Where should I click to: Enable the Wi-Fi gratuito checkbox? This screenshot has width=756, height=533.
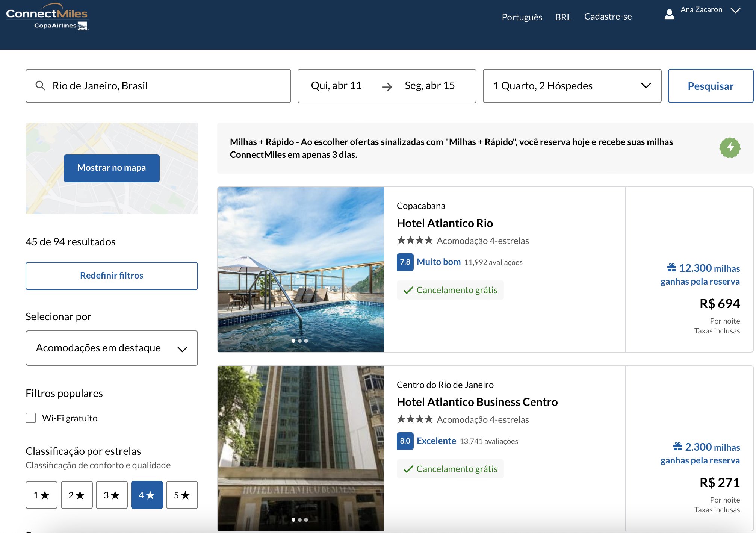pyautogui.click(x=31, y=418)
